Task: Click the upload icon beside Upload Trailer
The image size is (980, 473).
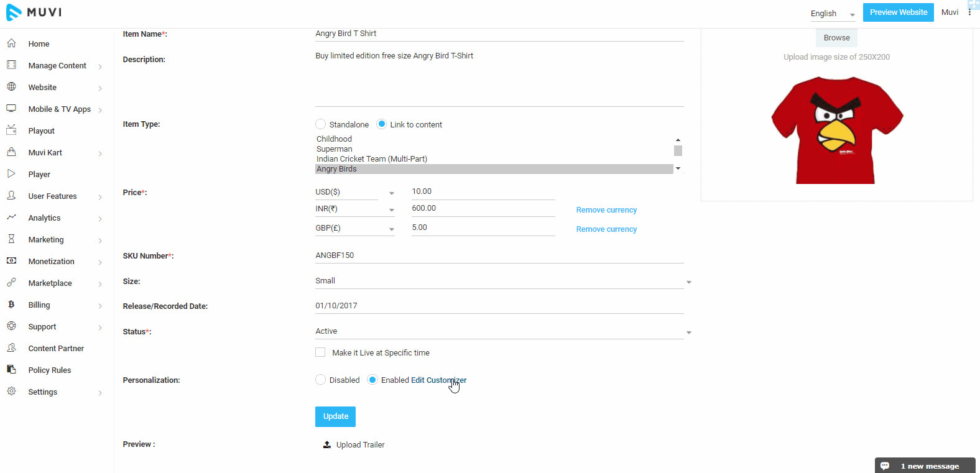Action: (x=327, y=444)
